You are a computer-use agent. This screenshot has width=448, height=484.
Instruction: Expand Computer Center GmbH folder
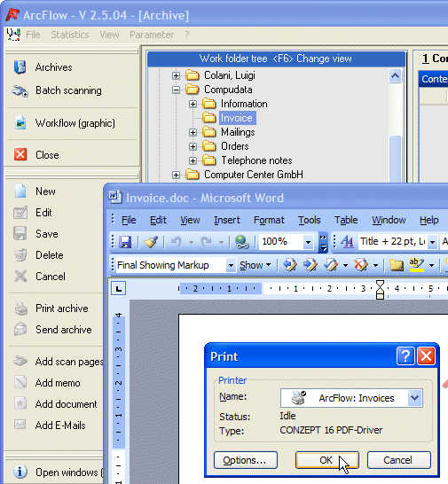(177, 175)
